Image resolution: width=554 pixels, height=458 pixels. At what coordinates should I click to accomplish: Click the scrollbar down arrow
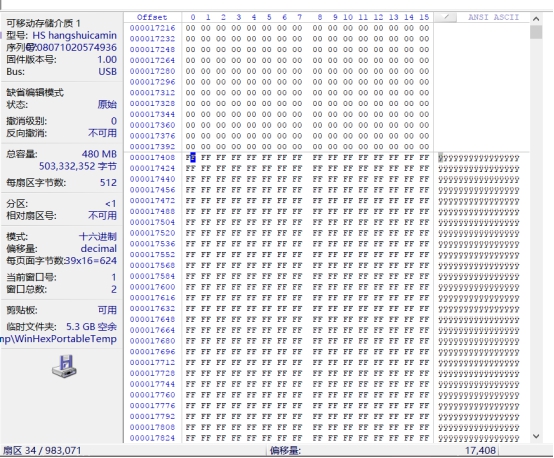coord(536,436)
